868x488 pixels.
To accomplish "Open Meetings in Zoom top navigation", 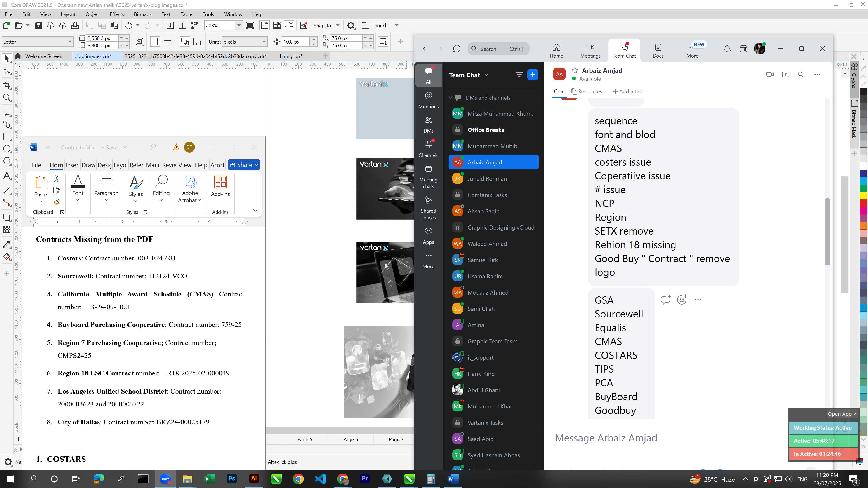I will coord(590,51).
